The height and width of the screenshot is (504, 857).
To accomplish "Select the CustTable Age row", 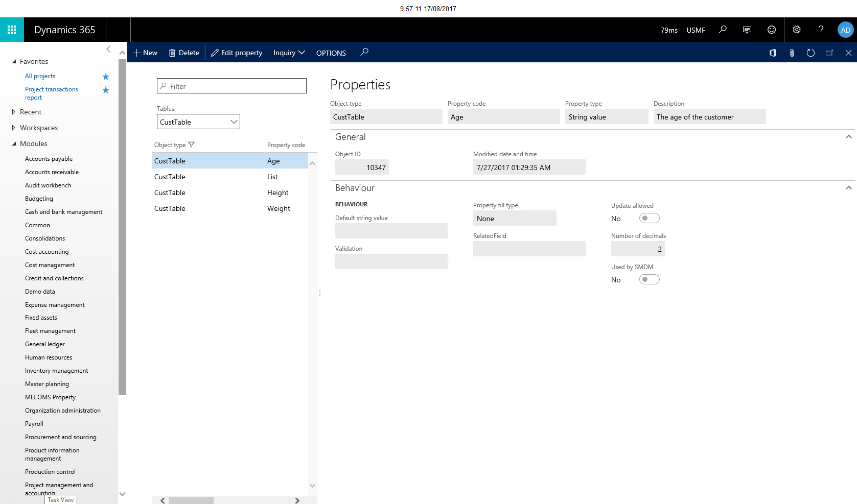I will tap(230, 161).
